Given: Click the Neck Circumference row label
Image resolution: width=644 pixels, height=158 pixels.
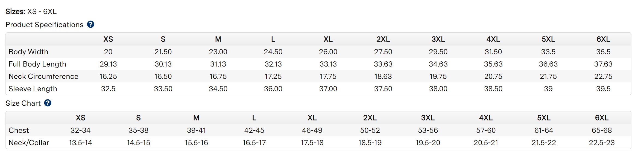Looking at the screenshot, I should [43, 76].
